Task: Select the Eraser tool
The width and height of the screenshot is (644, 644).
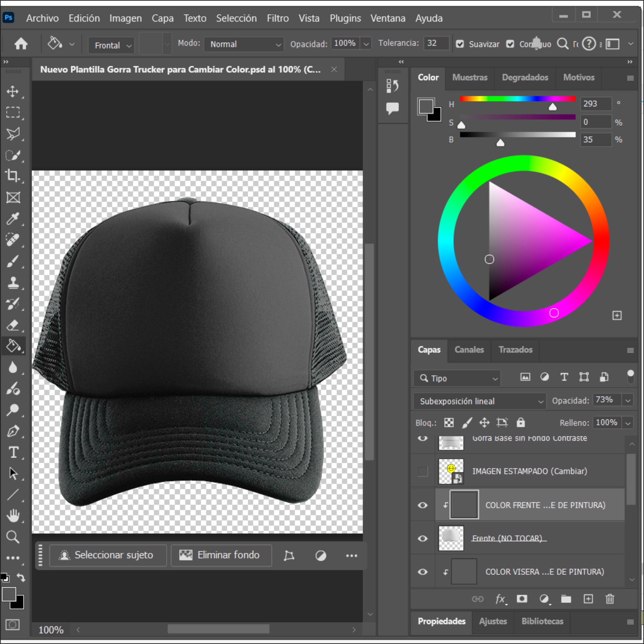Action: [13, 325]
